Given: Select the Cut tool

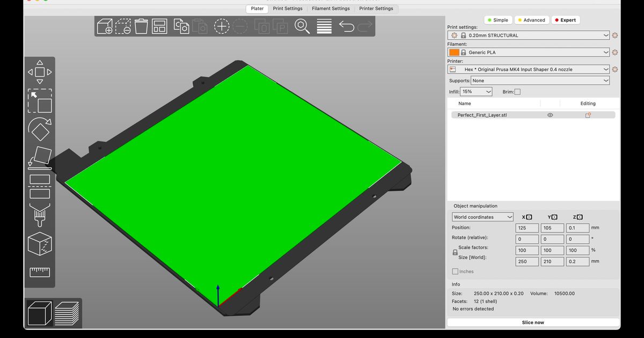Looking at the screenshot, I should pyautogui.click(x=40, y=186).
